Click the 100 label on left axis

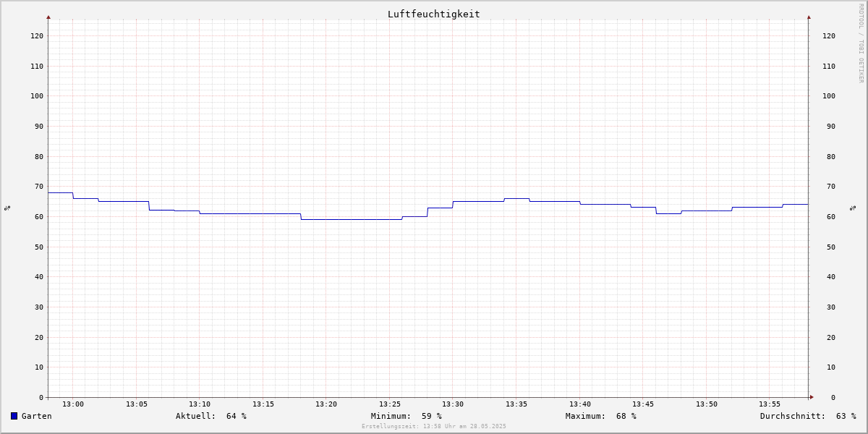pyautogui.click(x=37, y=95)
